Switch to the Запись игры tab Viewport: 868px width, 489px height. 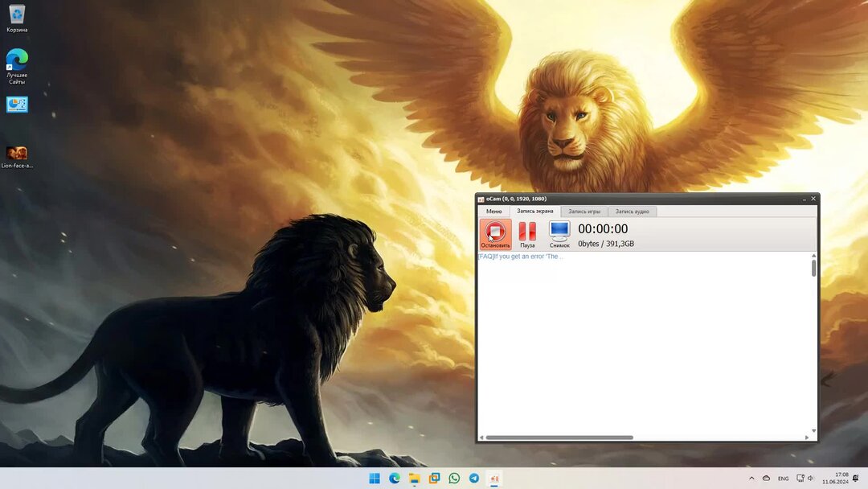pos(584,212)
